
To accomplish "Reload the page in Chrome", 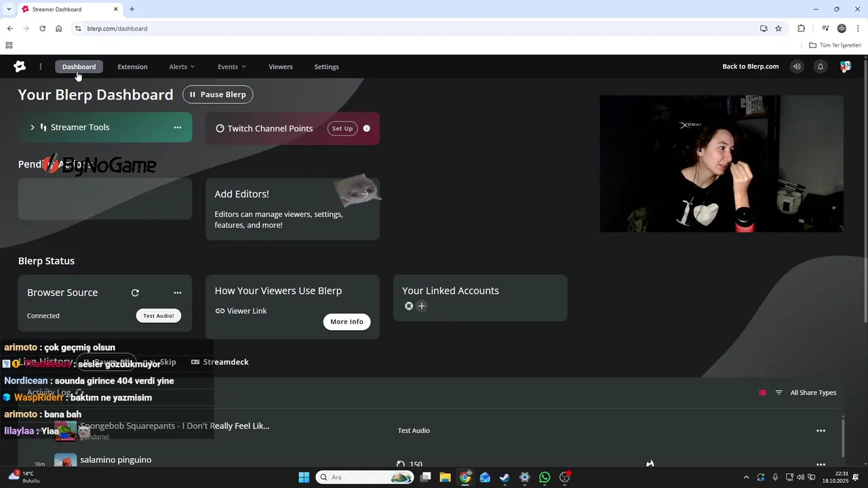I will [x=42, y=28].
